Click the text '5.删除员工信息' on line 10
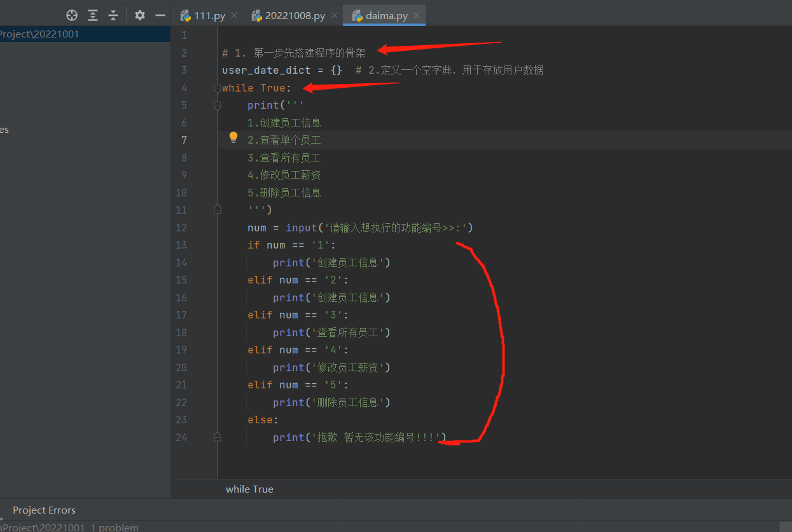The width and height of the screenshot is (792, 532). pyautogui.click(x=284, y=193)
